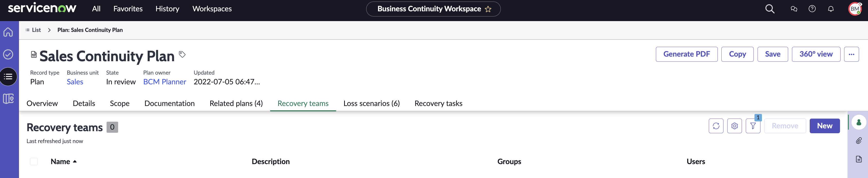Click the global search magnifier icon
The width and height of the screenshot is (868, 178).
coord(770,9)
